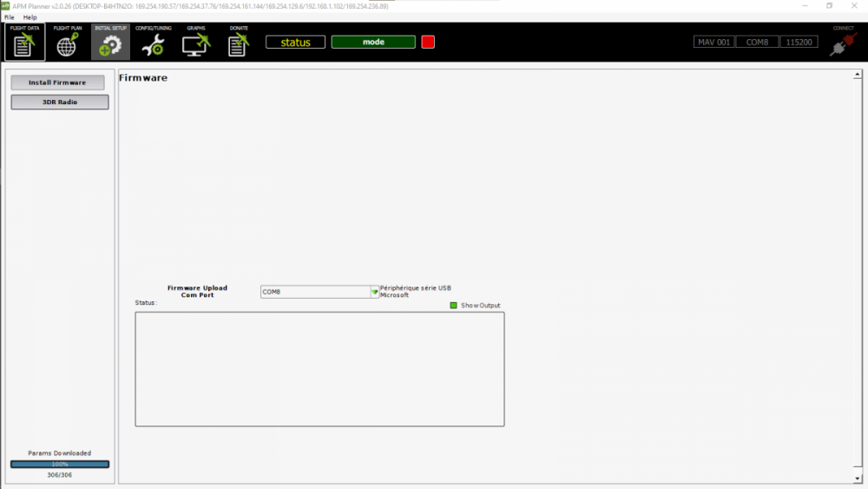Screen dimensions: 868x489
Task: Click the Status: label
Action: tap(146, 303)
